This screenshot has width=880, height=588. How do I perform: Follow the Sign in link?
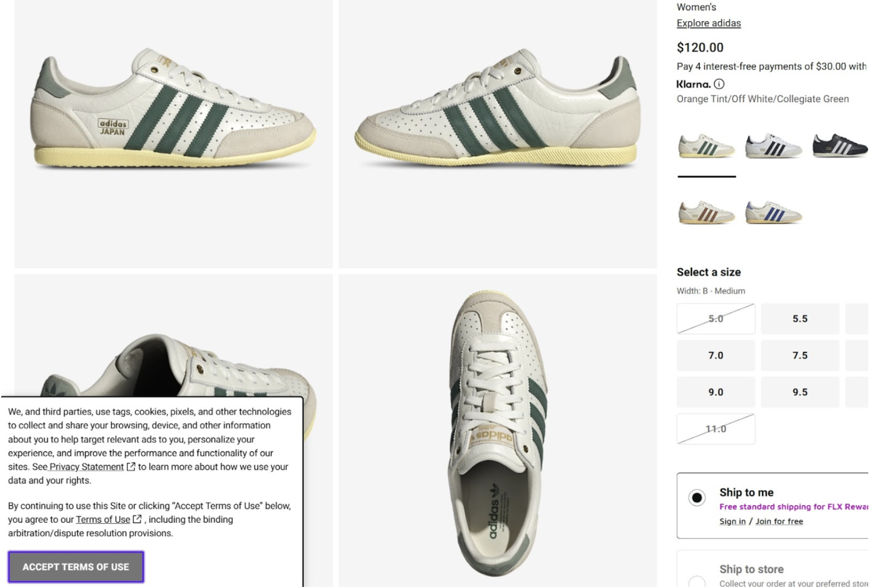click(x=732, y=521)
